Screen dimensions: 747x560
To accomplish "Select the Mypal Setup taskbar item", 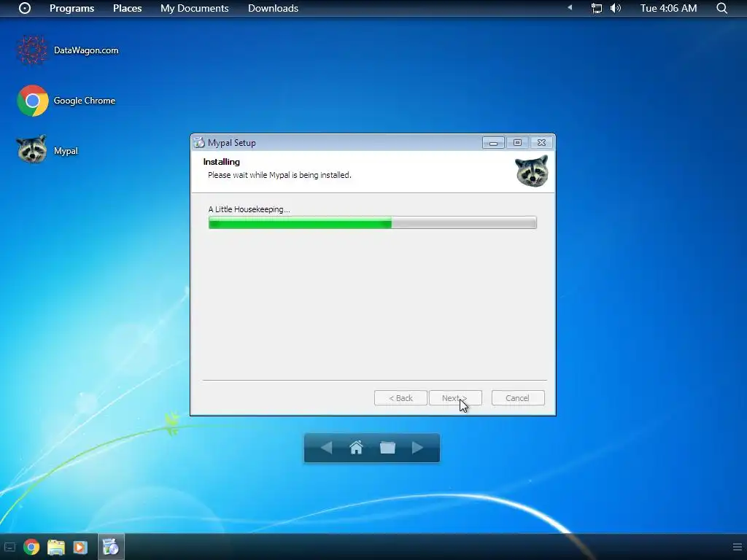I will click(111, 547).
